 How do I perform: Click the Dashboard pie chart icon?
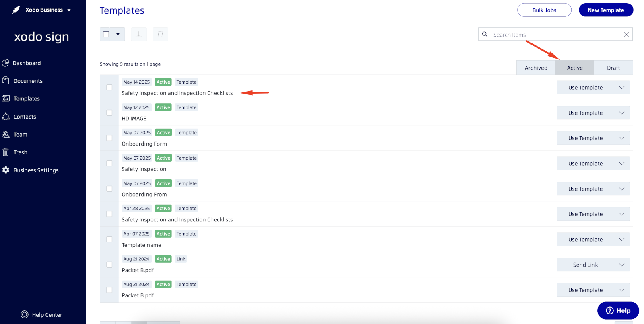[x=6, y=63]
